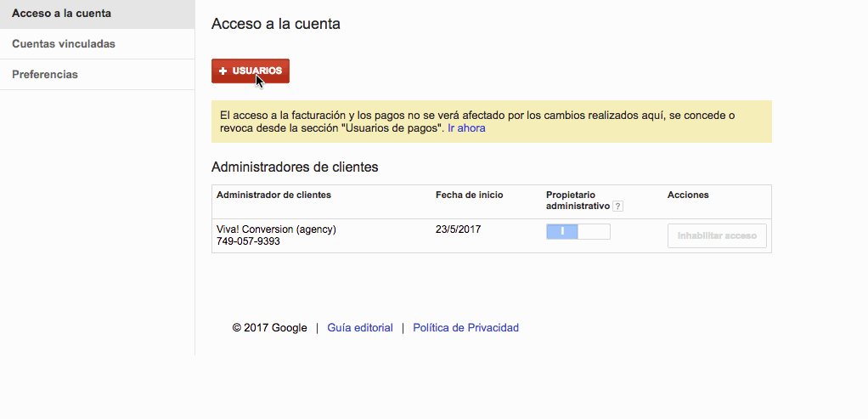Click the Administrador de clientes column header
This screenshot has height=419, width=868.
click(273, 195)
